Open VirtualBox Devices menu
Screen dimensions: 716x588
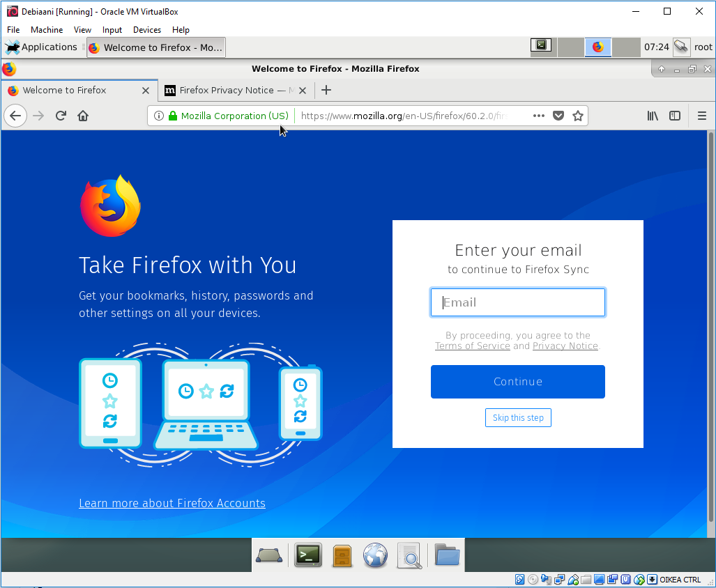point(147,30)
